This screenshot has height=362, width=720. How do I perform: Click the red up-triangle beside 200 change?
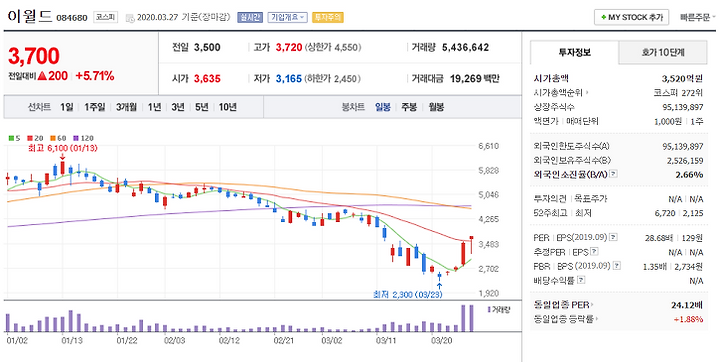tap(42, 76)
